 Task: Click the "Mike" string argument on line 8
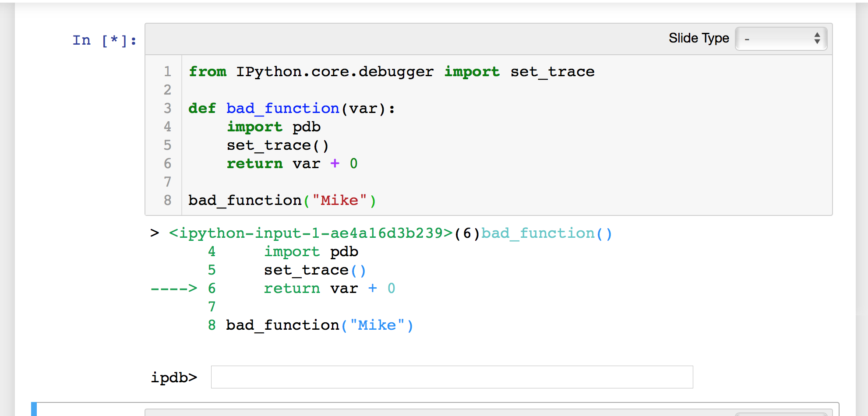tap(341, 200)
